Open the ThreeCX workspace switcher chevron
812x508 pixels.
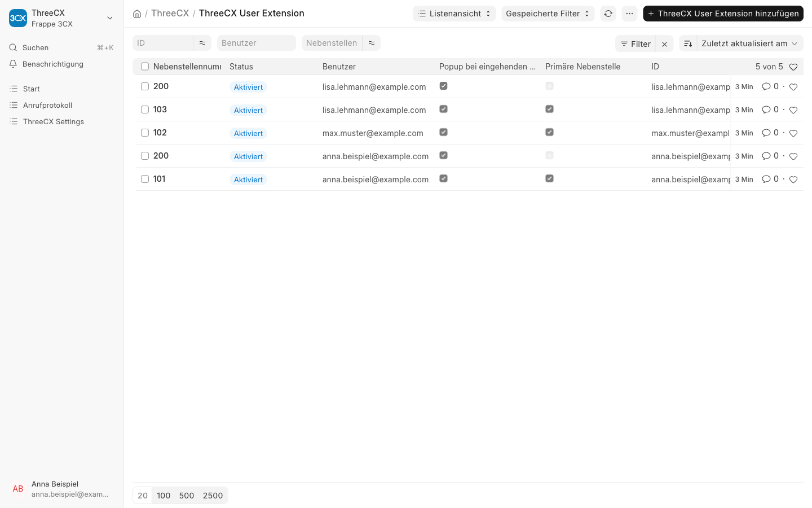click(110, 18)
